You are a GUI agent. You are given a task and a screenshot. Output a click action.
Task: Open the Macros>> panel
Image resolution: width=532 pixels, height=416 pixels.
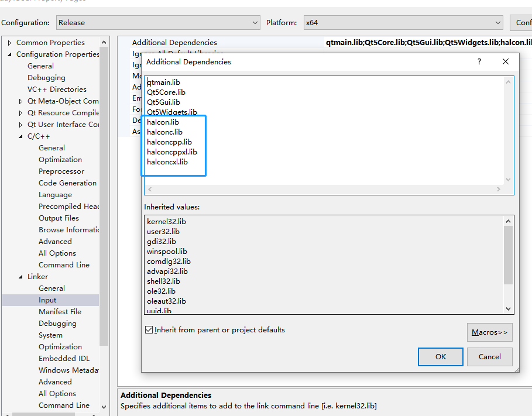pyautogui.click(x=489, y=332)
